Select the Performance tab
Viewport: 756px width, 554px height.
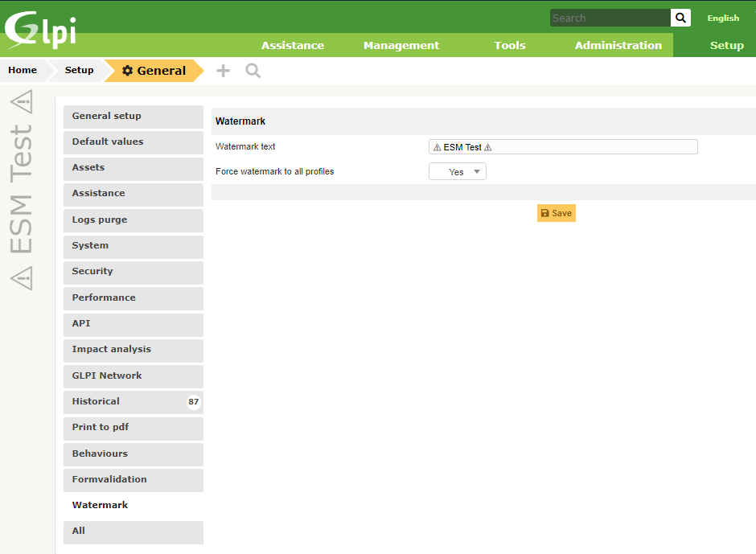[133, 298]
